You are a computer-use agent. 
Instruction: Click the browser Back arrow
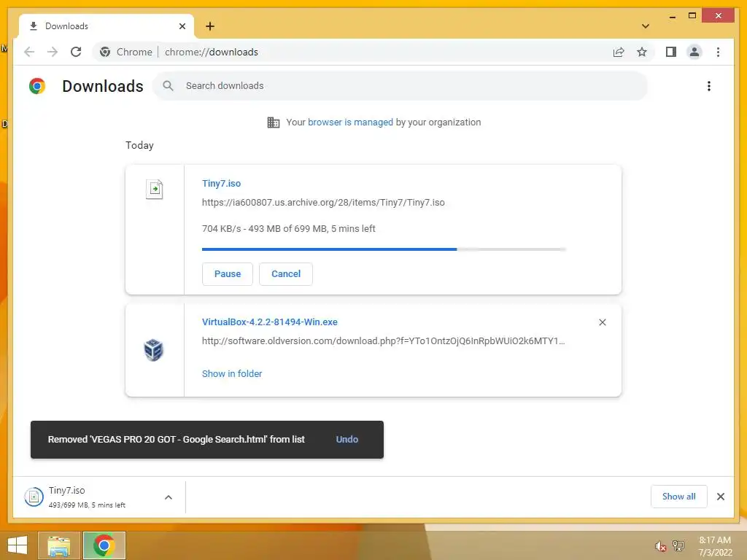coord(29,52)
